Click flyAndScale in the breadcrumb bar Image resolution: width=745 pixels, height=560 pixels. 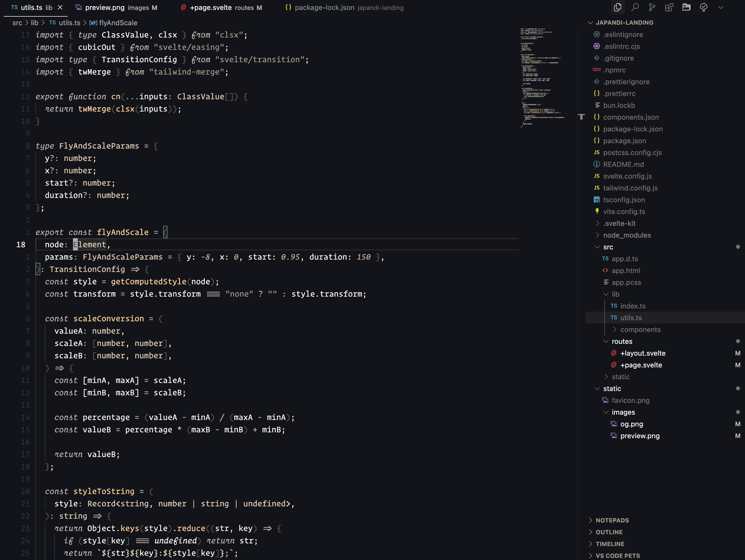pos(118,23)
